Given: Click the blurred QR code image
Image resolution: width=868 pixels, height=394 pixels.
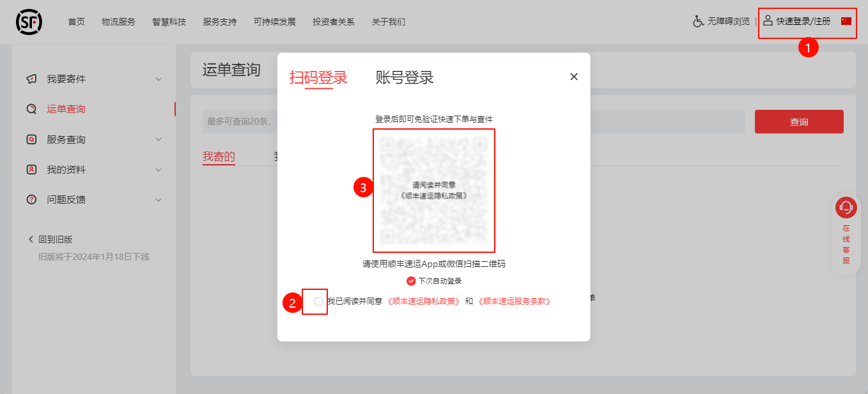Looking at the screenshot, I should pos(434,191).
